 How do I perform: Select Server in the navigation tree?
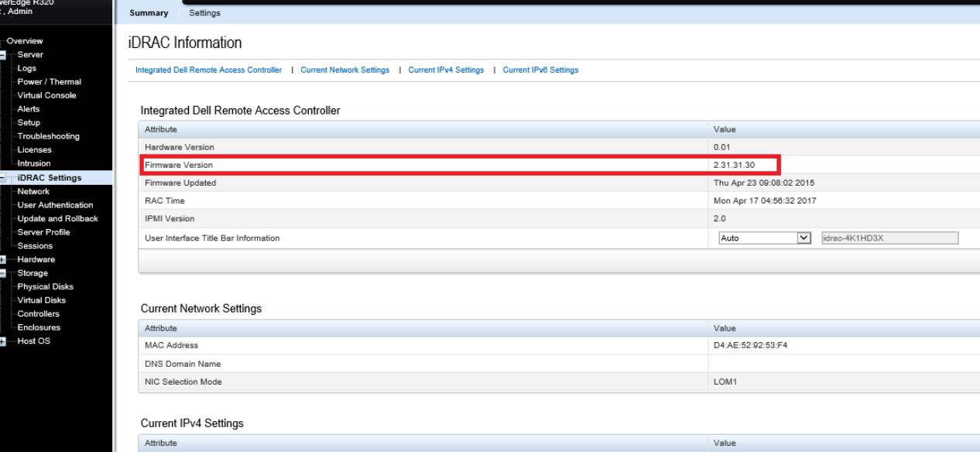[x=30, y=55]
